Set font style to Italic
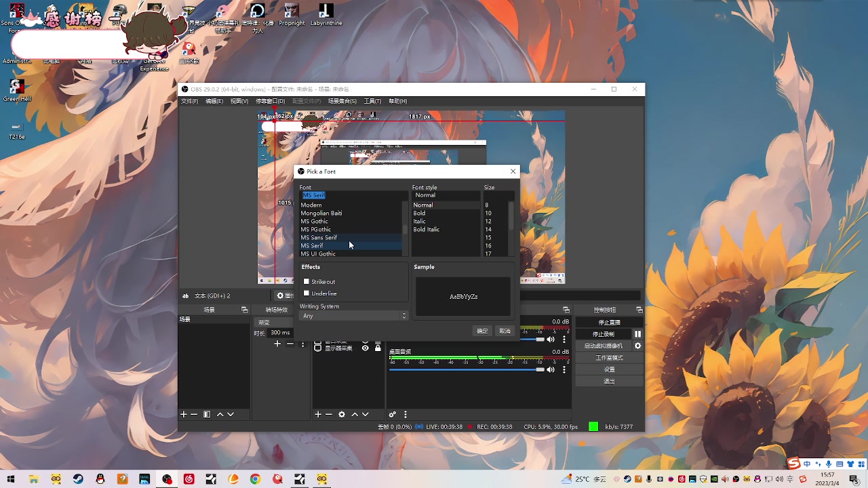 [446, 221]
